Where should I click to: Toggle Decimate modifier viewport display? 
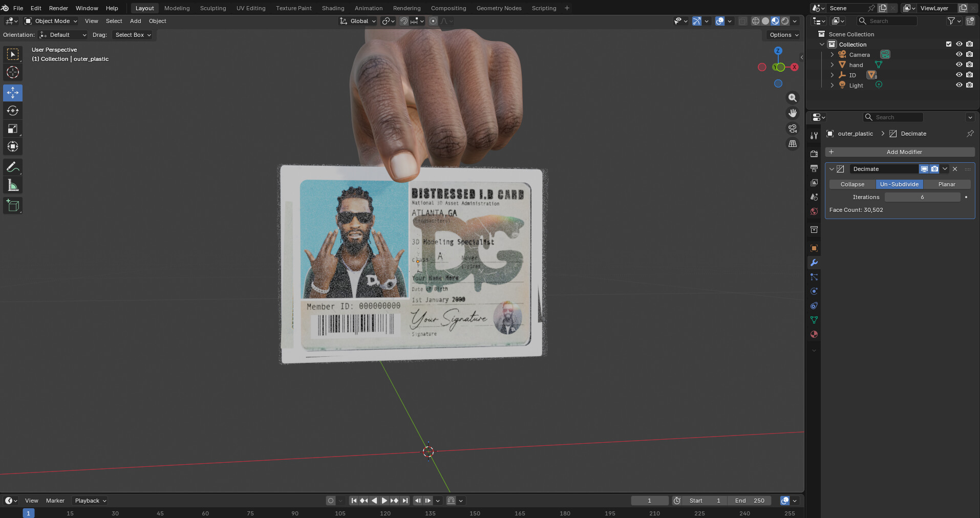924,169
